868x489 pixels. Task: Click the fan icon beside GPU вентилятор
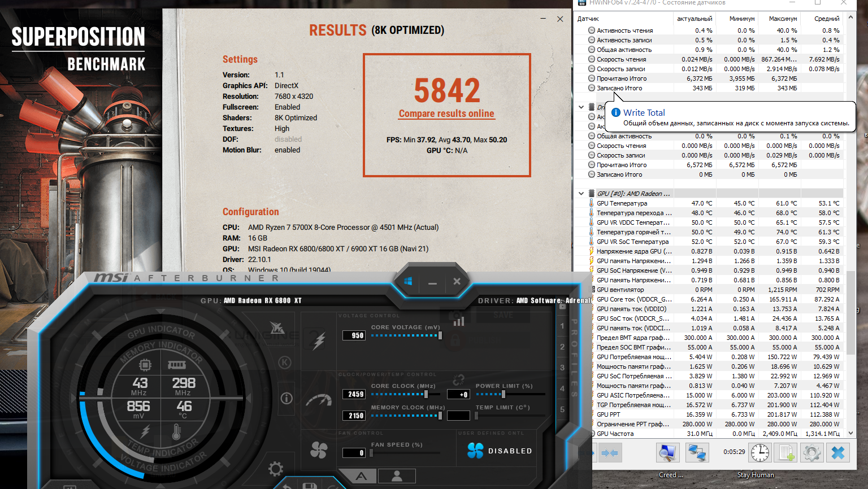pyautogui.click(x=592, y=290)
